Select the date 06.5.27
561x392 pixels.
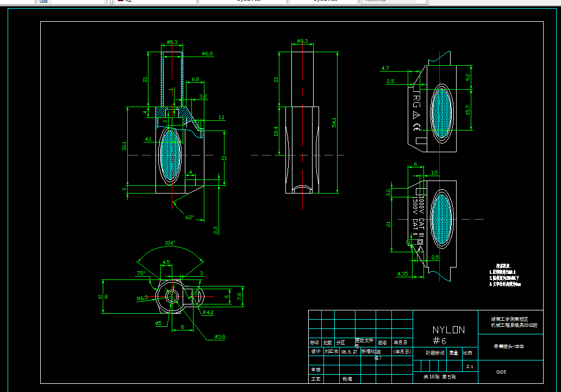349,352
